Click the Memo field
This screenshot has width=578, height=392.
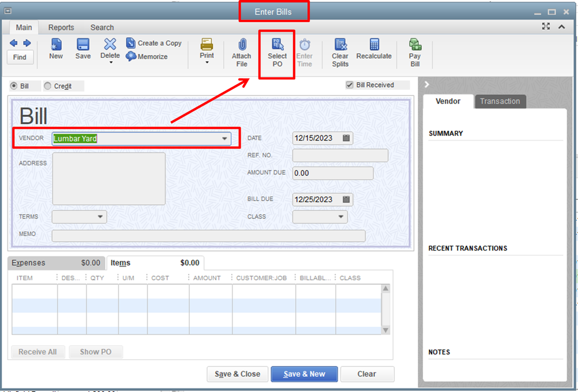[208, 236]
